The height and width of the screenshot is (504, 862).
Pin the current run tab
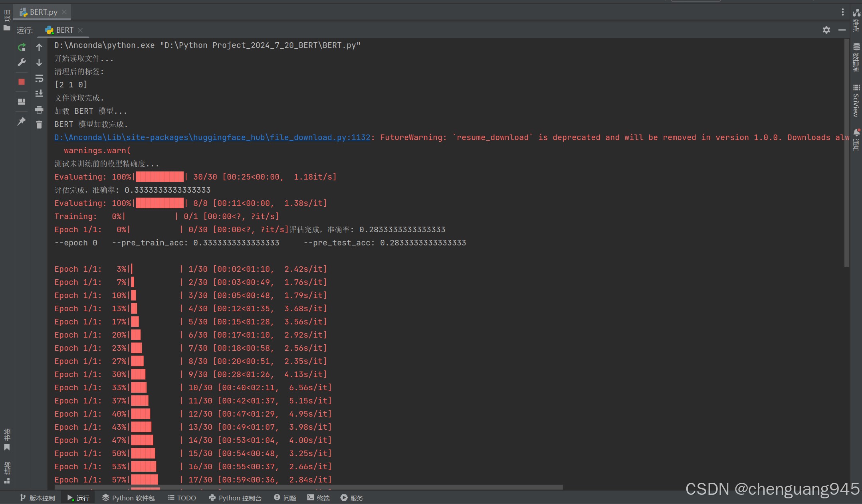click(x=22, y=121)
